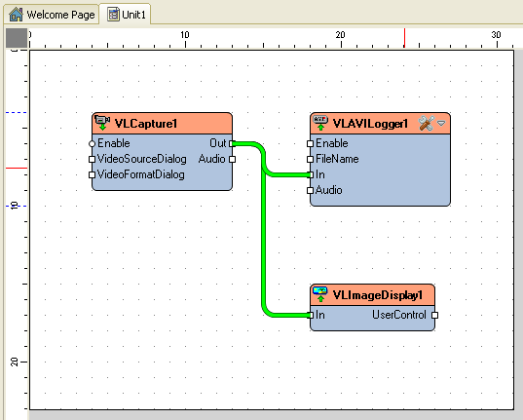The height and width of the screenshot is (420, 523).
Task: Click the gray ruler origin corner box
Action: (17, 38)
